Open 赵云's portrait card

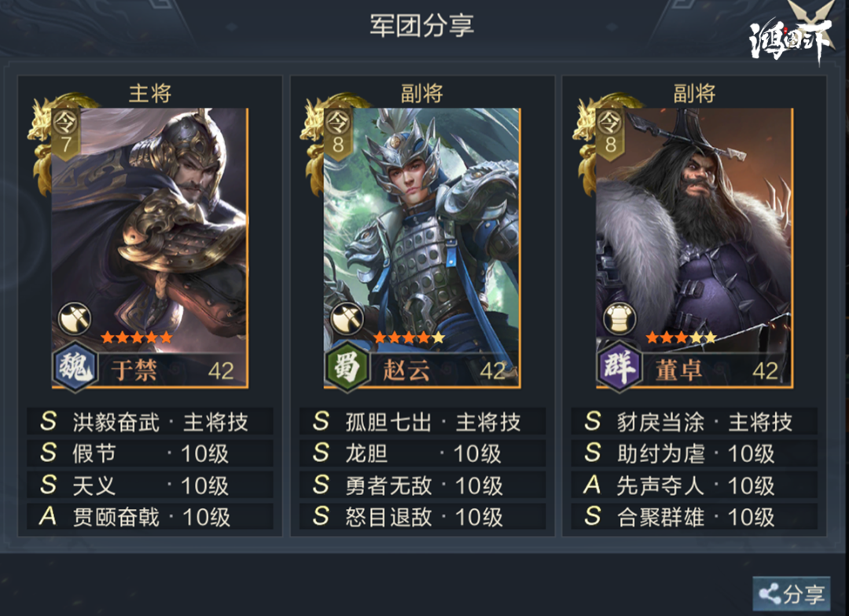422,248
